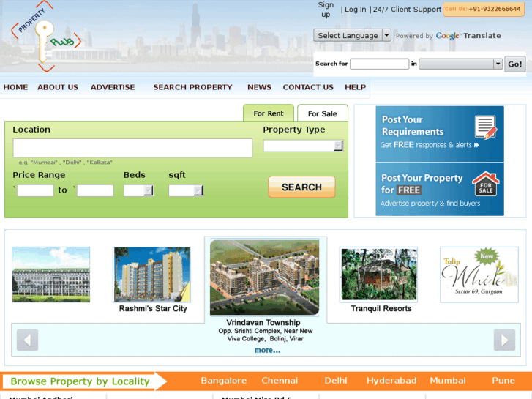Image resolution: width=532 pixels, height=399 pixels.
Task: Click the carousel next arrow
Action: point(504,340)
